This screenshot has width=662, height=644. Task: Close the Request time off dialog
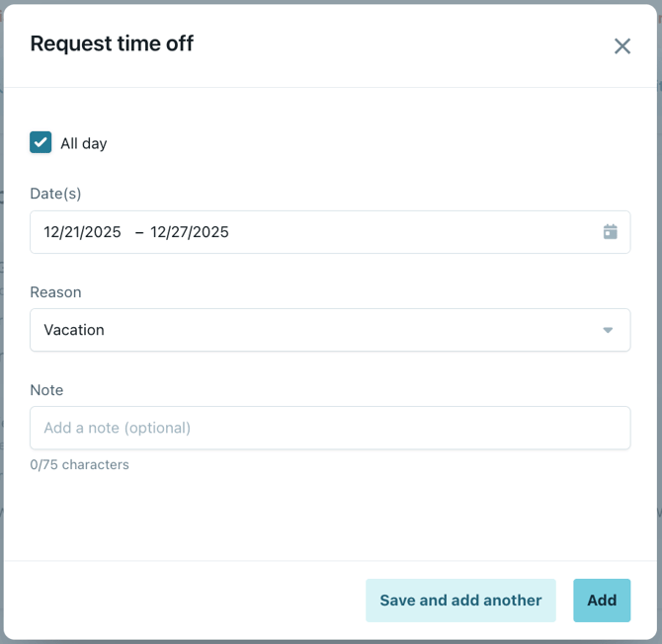[x=621, y=45]
